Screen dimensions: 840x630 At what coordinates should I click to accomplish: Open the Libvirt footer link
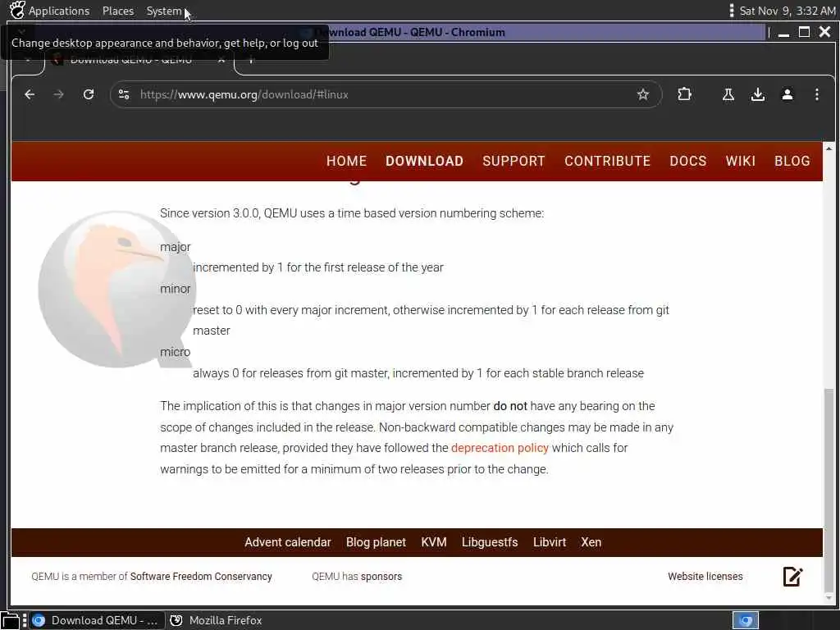[x=549, y=542]
